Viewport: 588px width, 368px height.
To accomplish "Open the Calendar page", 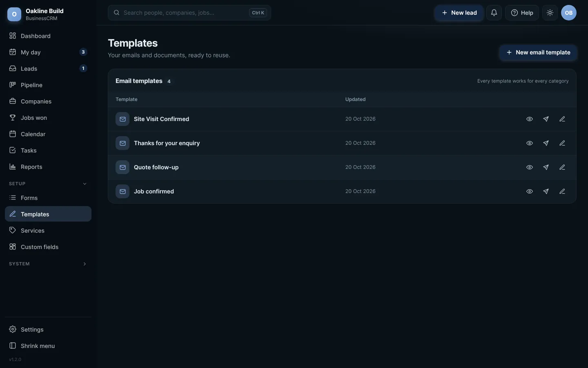I will pos(48,134).
